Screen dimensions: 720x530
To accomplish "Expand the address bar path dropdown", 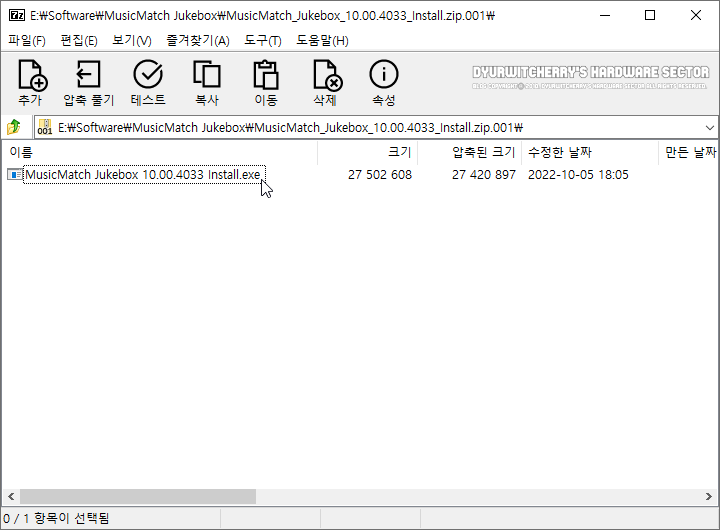I will [x=710, y=127].
